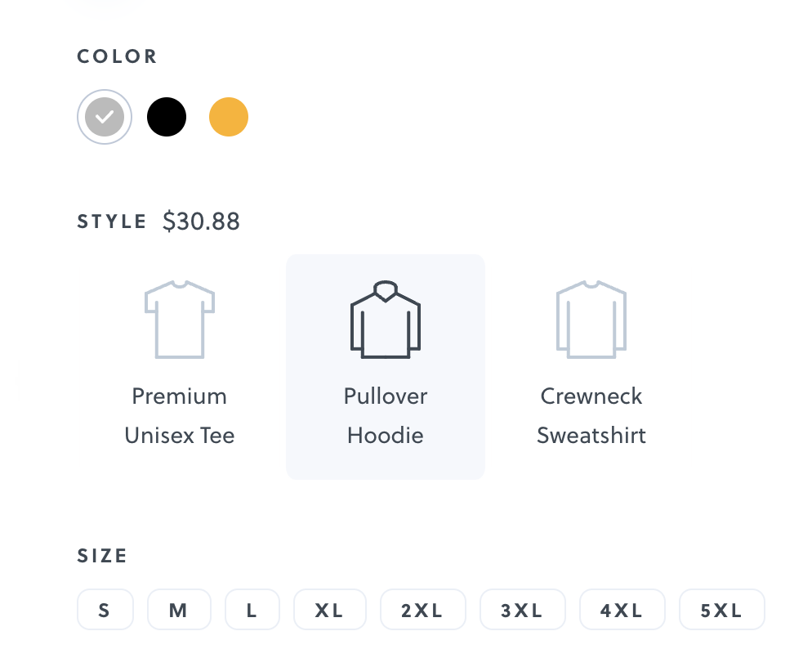Switch to the black color swatch

point(167,117)
